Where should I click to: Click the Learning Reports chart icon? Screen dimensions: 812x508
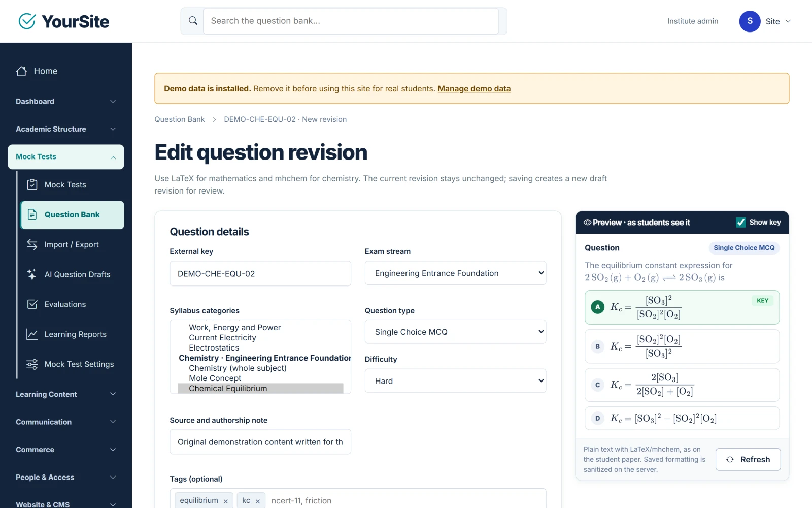32,334
